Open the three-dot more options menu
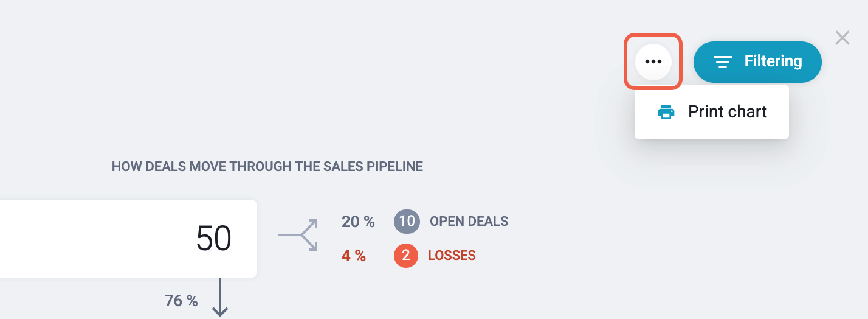Screen dimensions: 868x319 point(653,61)
